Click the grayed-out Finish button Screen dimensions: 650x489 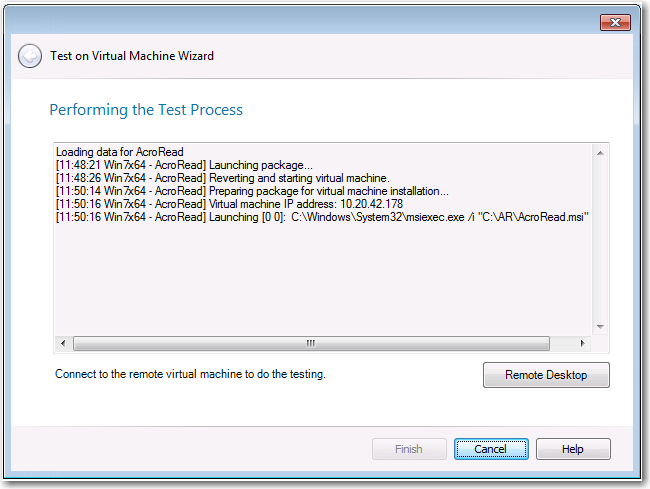tap(409, 449)
